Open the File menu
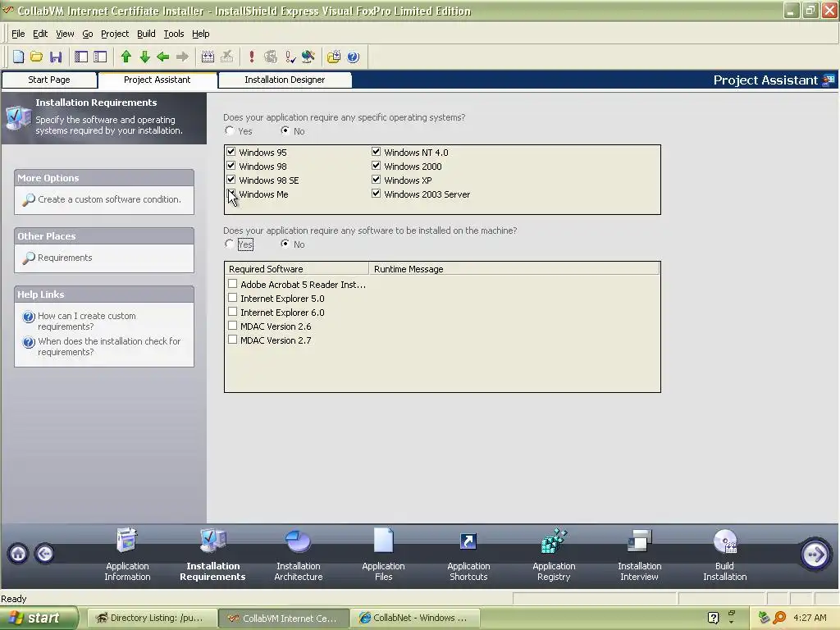Image resolution: width=840 pixels, height=630 pixels. point(18,34)
